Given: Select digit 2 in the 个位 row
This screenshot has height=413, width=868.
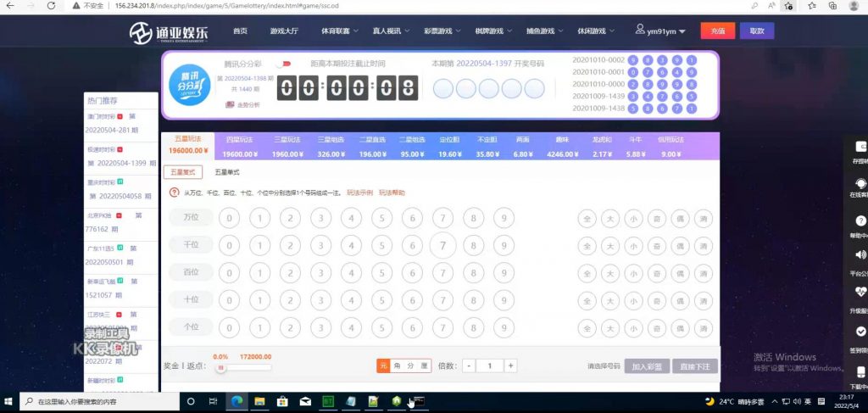Looking at the screenshot, I should point(290,327).
